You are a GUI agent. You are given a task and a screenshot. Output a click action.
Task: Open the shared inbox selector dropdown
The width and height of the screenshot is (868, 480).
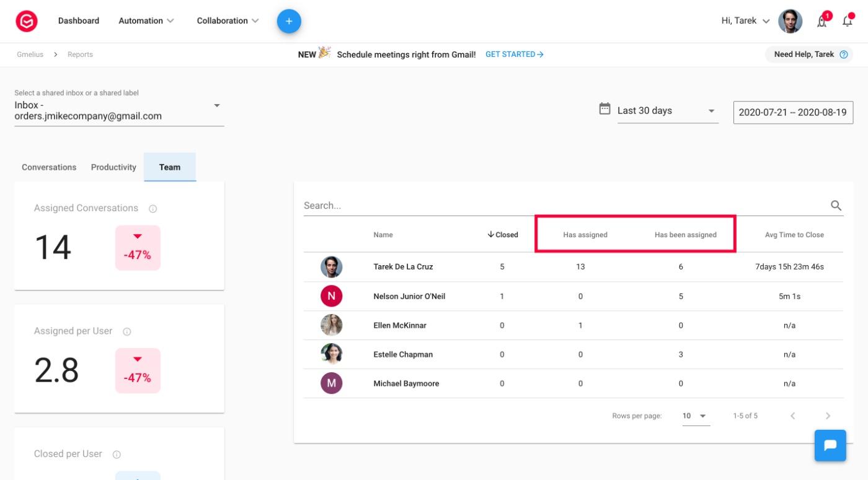pos(119,110)
